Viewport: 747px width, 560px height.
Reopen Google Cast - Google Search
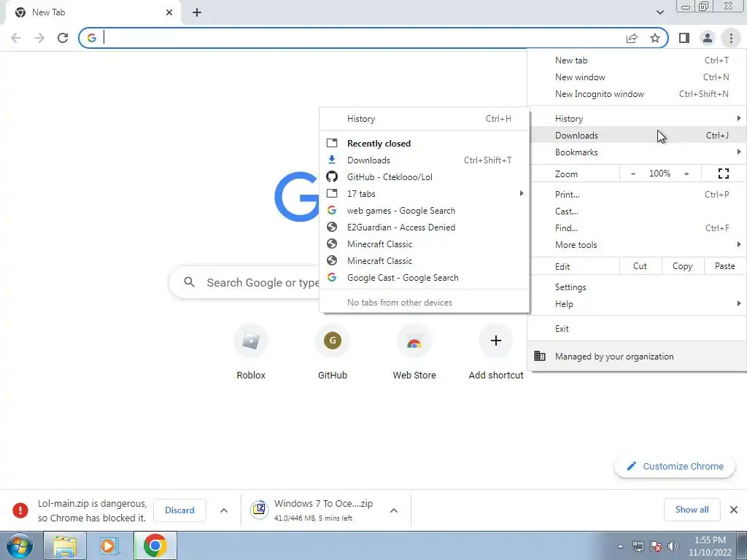425,278
